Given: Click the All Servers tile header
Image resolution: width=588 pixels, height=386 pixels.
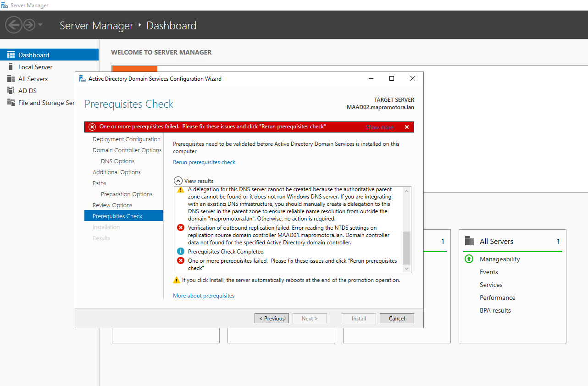Looking at the screenshot, I should click(x=512, y=241).
